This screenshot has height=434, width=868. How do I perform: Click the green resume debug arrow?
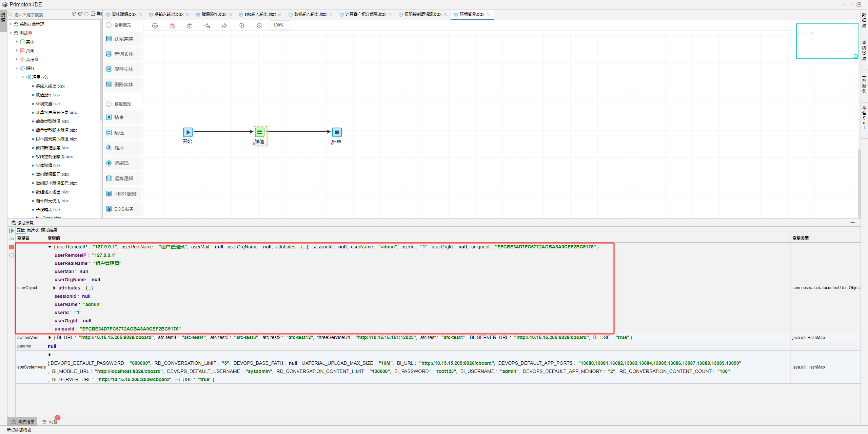coord(12,231)
